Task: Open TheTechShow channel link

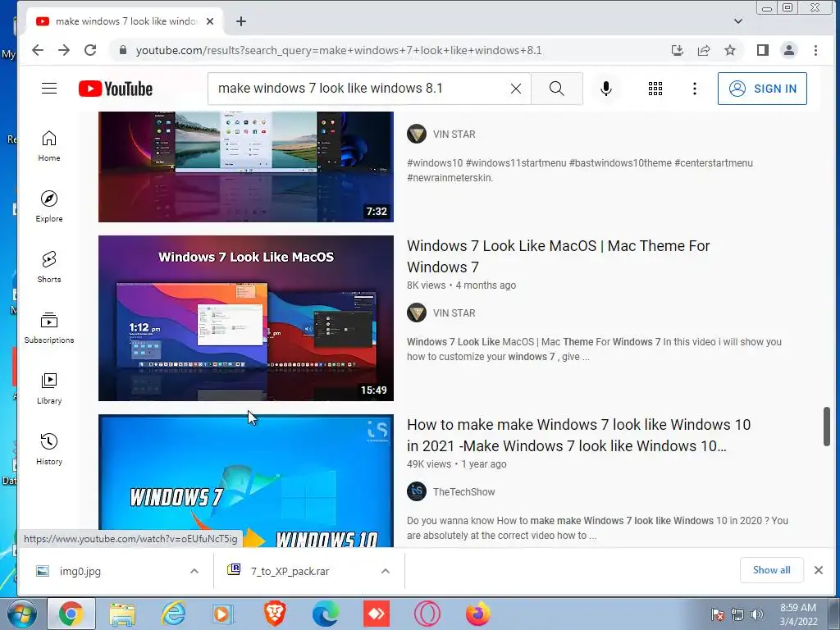Action: 464,492
